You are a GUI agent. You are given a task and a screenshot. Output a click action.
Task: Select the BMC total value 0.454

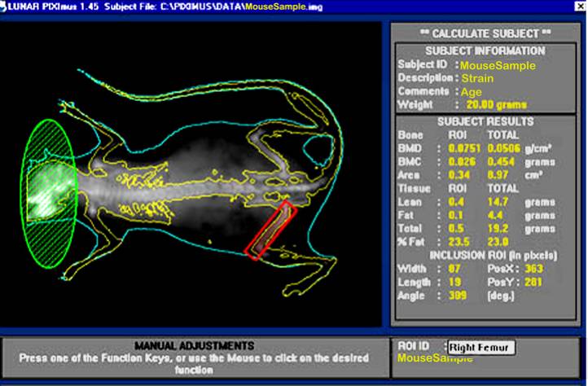point(501,161)
